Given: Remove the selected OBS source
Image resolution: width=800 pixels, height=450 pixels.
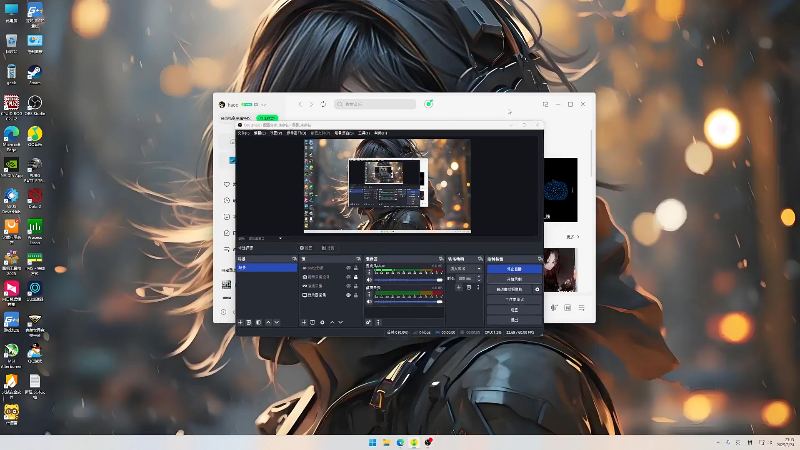Looking at the screenshot, I should [x=313, y=322].
